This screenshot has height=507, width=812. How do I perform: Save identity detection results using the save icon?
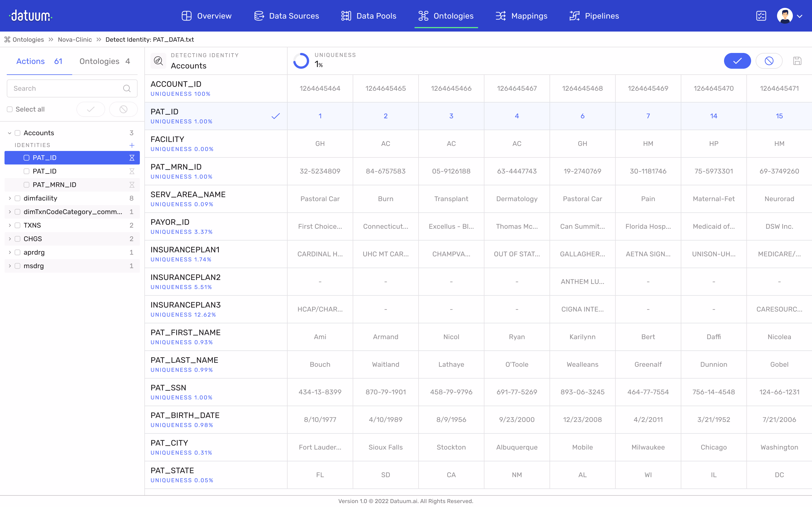coord(797,61)
